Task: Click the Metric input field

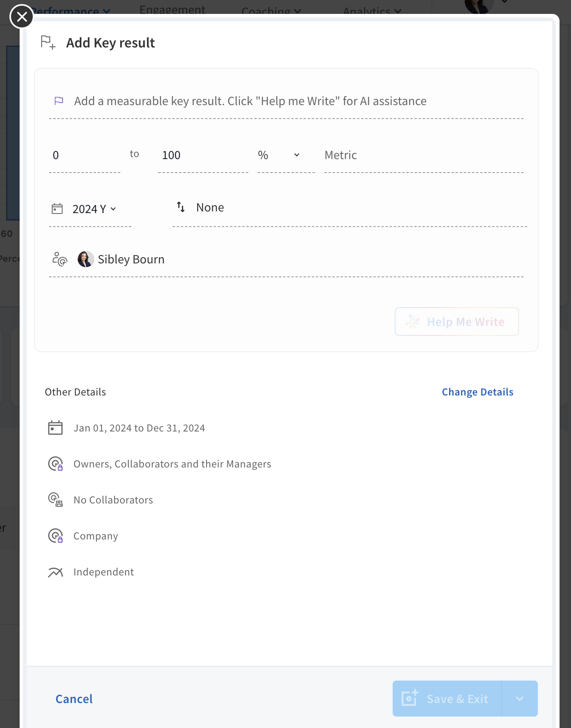Action: [x=424, y=155]
